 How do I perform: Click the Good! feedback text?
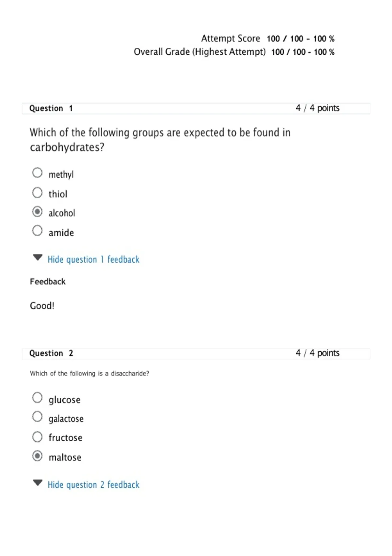click(42, 306)
